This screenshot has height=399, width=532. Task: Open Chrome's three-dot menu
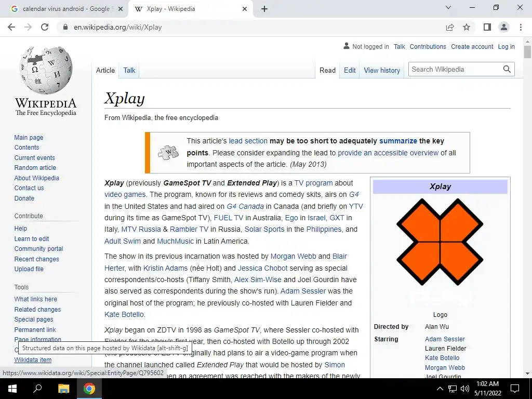[x=521, y=27]
